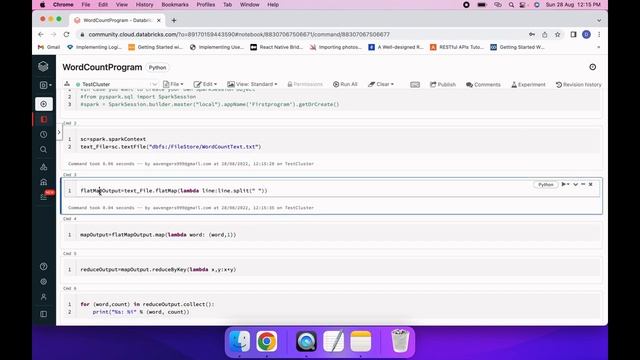Screen dimensions: 640x360
Task: Select the WordCountProgram browser tab
Action: point(118,20)
